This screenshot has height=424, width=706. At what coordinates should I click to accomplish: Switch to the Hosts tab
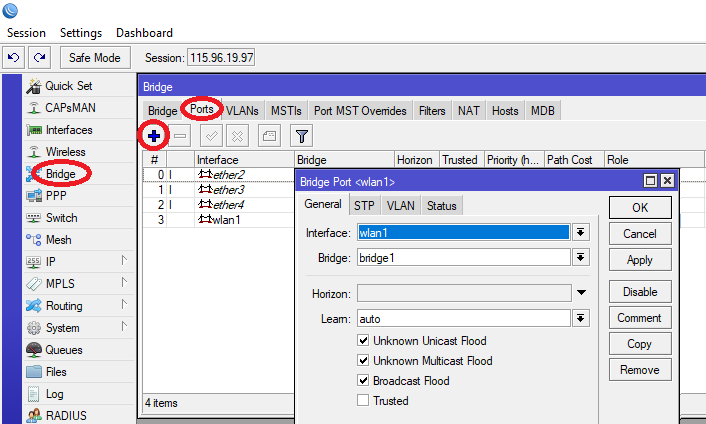pos(505,111)
